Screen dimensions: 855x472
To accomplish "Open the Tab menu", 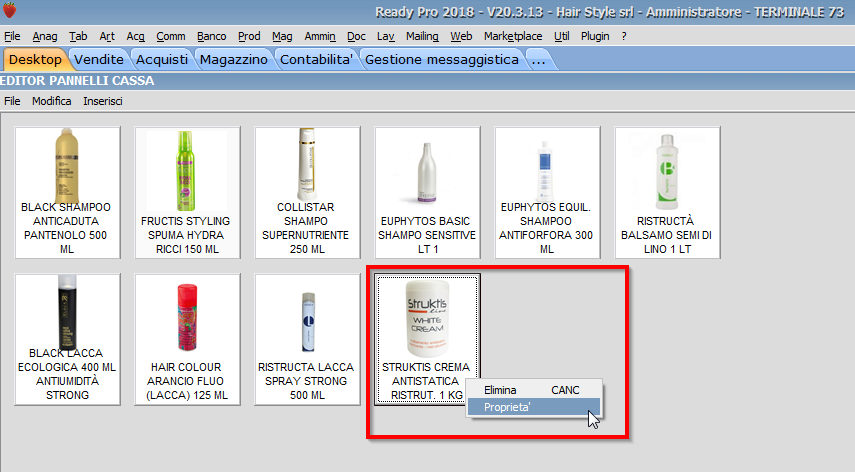I will point(78,36).
